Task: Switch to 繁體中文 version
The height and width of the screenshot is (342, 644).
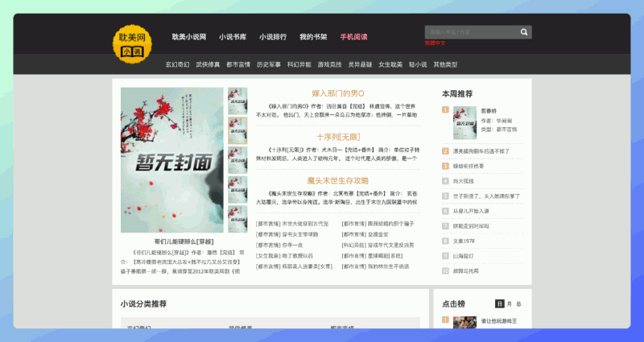Action: (435, 43)
